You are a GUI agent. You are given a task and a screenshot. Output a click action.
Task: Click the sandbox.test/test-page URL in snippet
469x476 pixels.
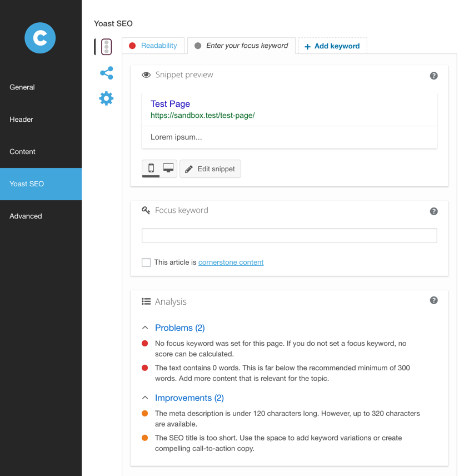[203, 116]
